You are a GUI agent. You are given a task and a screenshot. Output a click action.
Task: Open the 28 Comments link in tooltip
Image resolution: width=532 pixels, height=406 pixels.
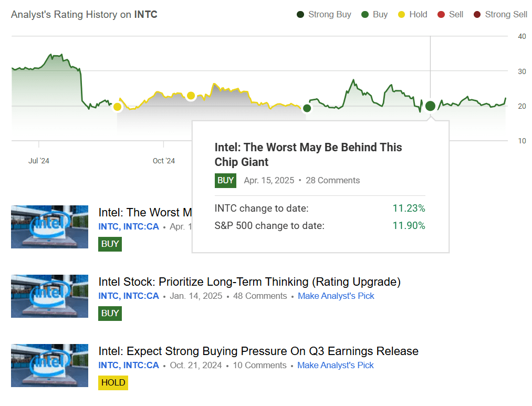tap(332, 180)
